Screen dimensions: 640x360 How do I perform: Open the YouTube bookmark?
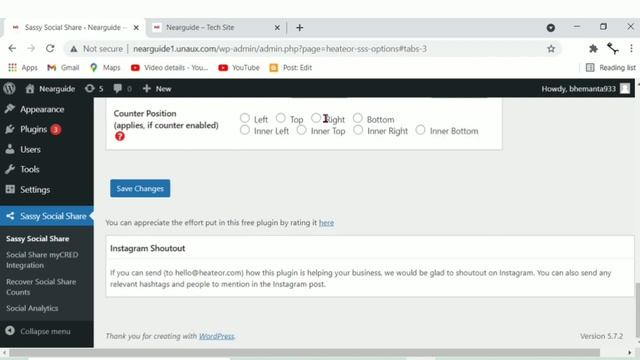239,67
